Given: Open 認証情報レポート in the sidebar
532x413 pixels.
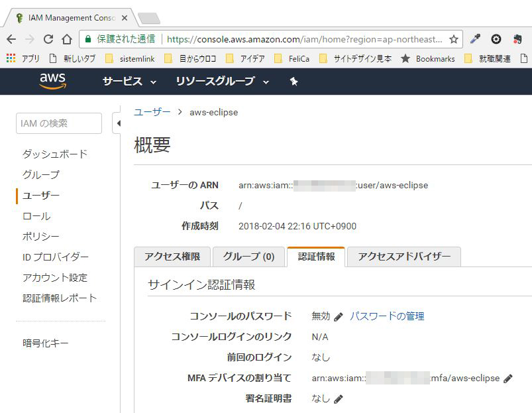Looking at the screenshot, I should click(x=60, y=298).
